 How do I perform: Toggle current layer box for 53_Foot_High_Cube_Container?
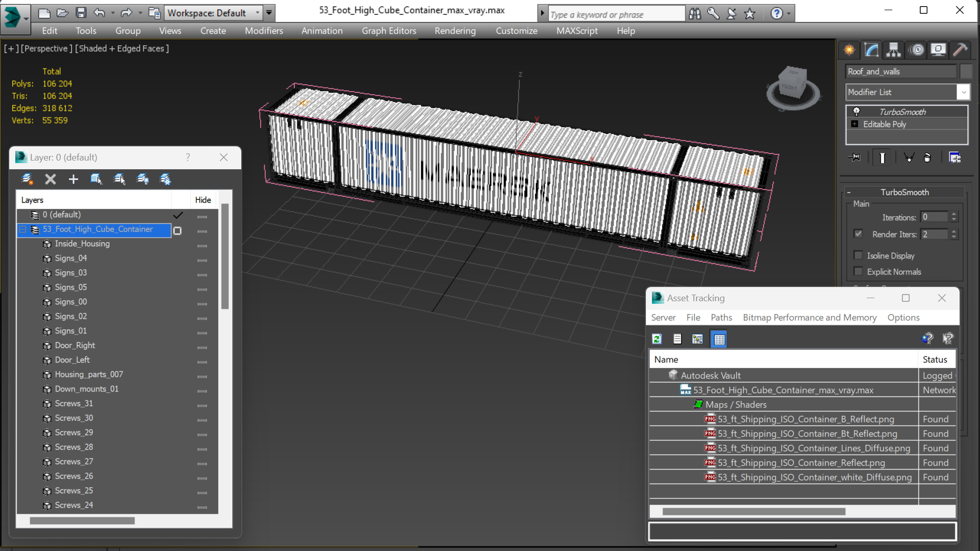point(177,230)
